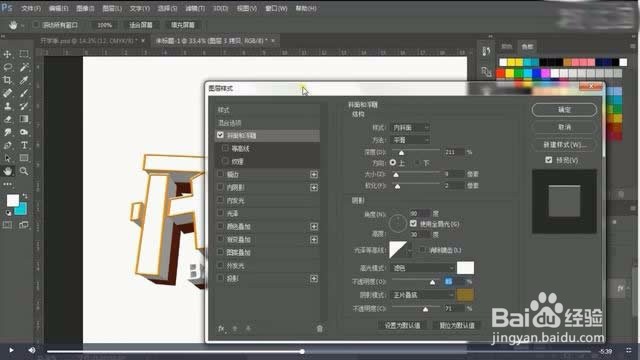Switch to 开字体.psd document tab

90,41
